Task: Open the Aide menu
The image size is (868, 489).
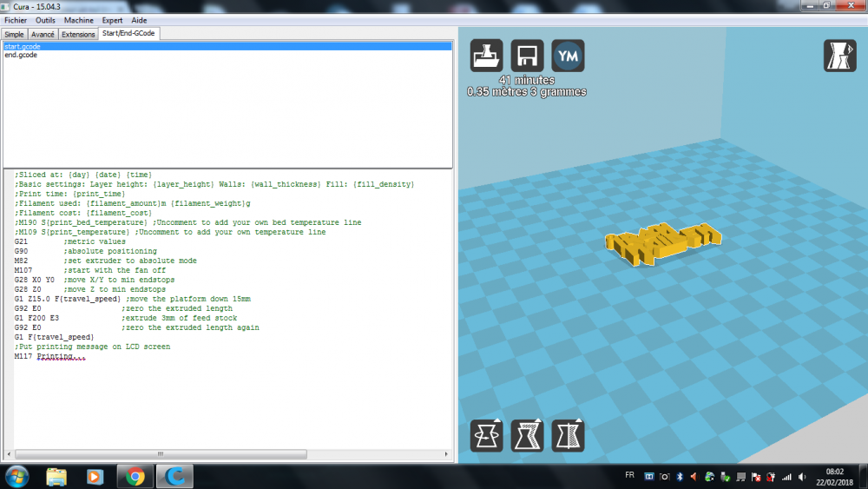Action: pos(139,20)
